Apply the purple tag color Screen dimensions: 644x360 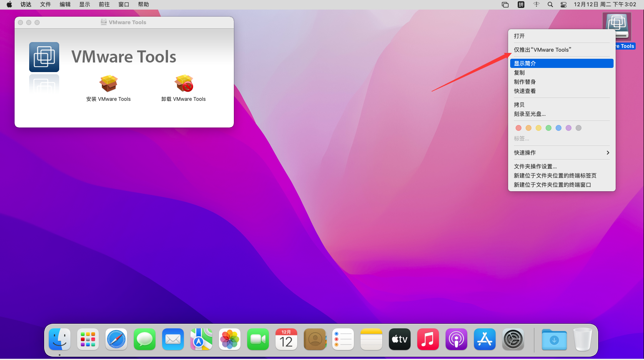point(569,128)
